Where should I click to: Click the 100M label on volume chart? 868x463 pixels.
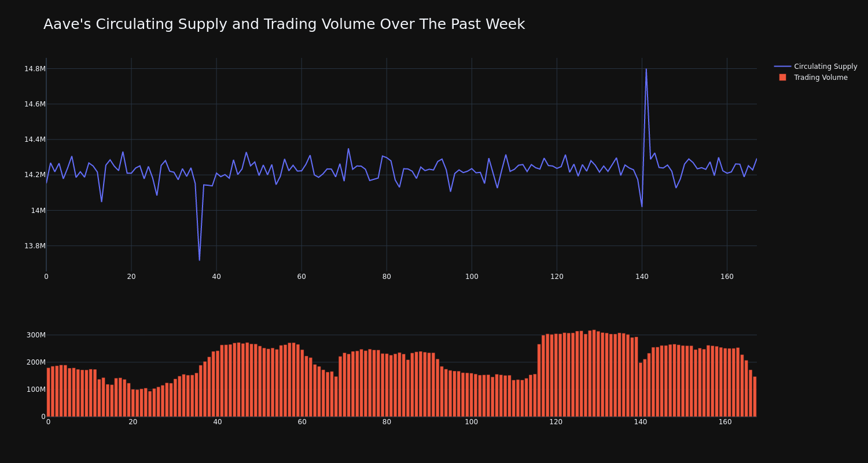tap(36, 389)
